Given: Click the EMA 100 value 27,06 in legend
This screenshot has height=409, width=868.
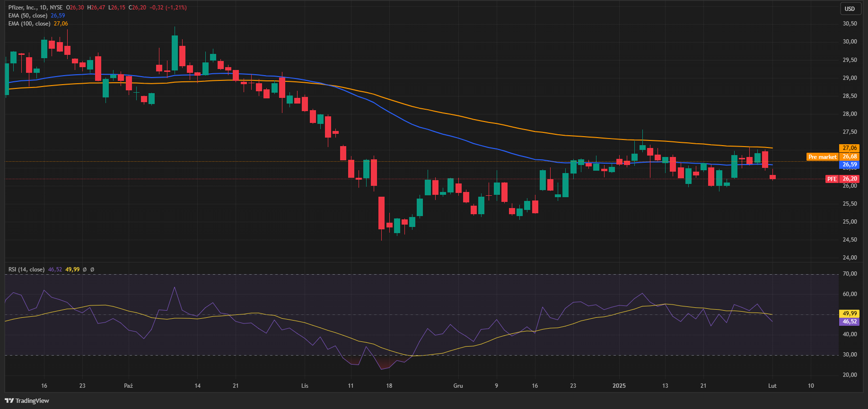Looking at the screenshot, I should point(61,24).
